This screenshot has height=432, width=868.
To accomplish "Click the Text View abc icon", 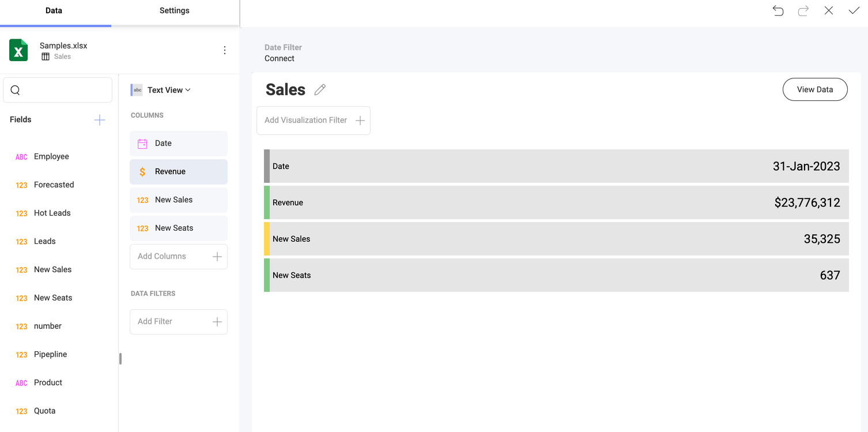I will [137, 90].
